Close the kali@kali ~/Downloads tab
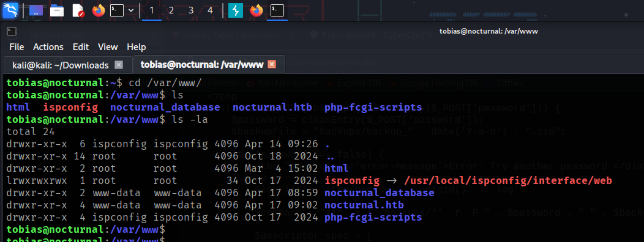This screenshot has width=644, height=242. [119, 65]
